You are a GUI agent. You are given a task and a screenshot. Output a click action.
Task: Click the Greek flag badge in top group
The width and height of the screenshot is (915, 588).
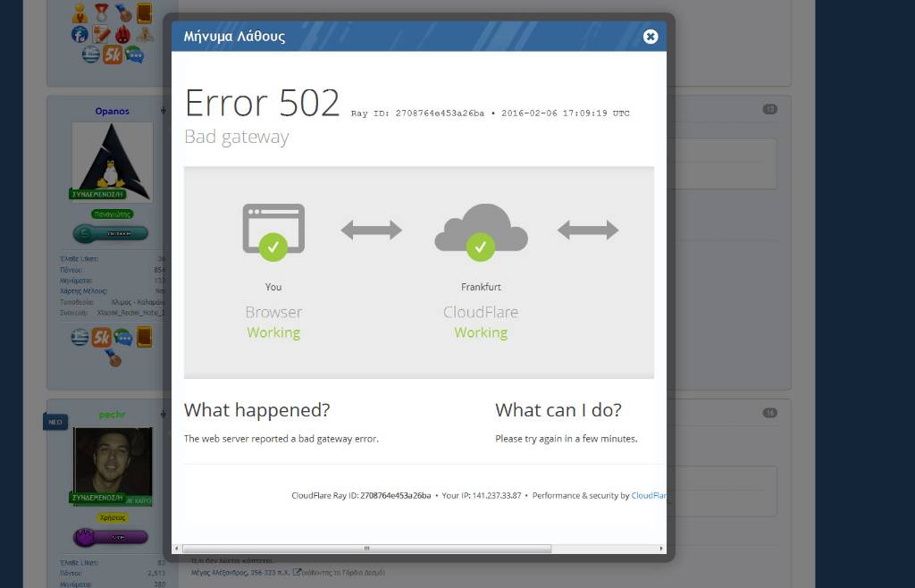tap(90, 55)
